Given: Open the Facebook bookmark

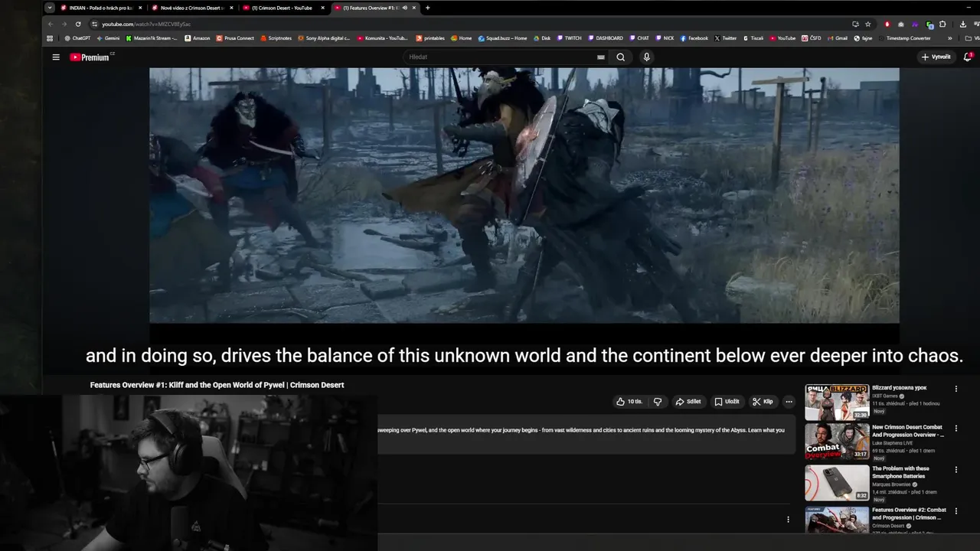Looking at the screenshot, I should pos(694,38).
